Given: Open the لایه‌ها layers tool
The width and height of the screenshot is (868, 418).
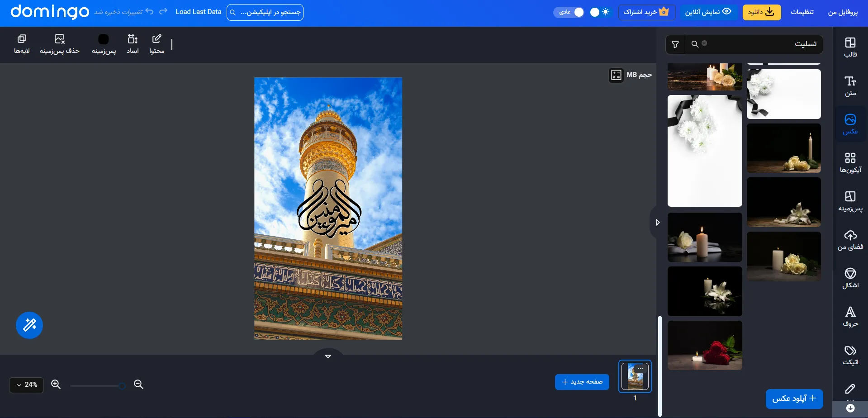Looking at the screenshot, I should tap(22, 44).
